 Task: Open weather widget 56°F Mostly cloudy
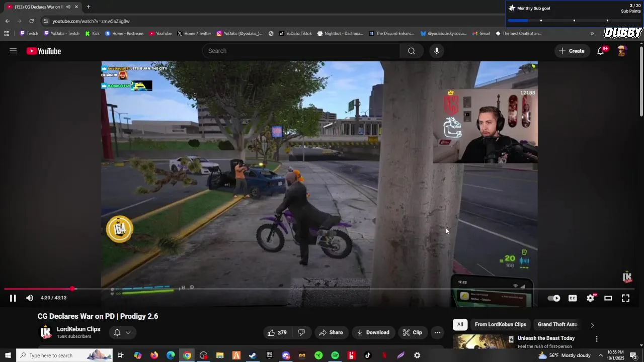565,355
